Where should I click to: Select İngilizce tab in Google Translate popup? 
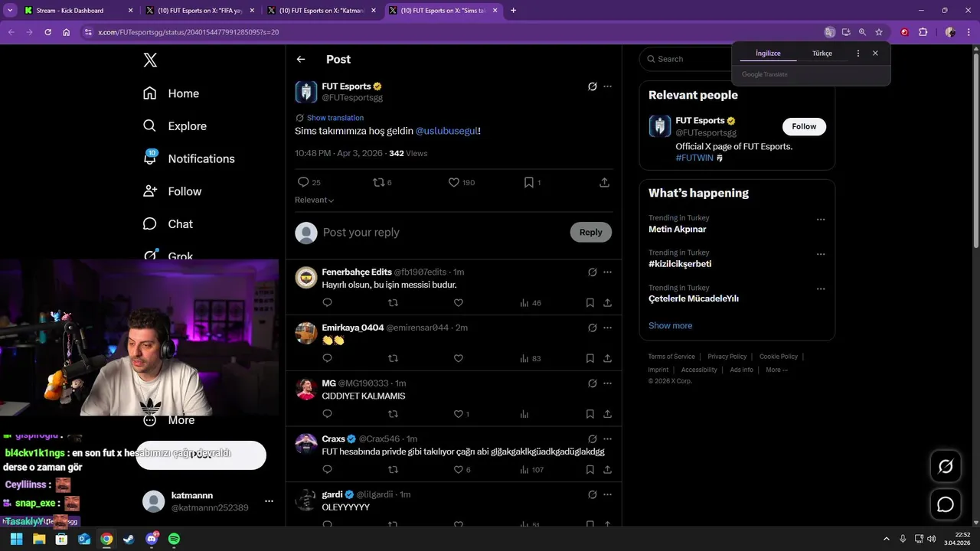pos(768,54)
